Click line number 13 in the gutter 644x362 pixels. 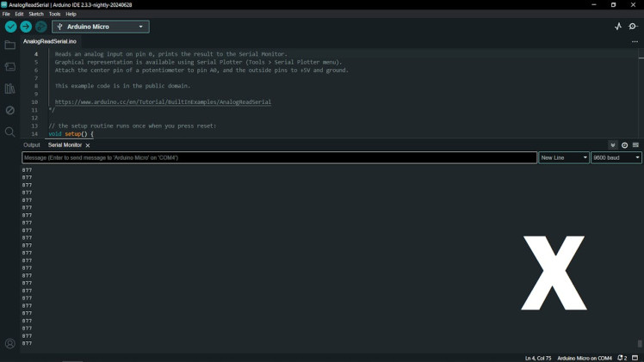pos(34,126)
